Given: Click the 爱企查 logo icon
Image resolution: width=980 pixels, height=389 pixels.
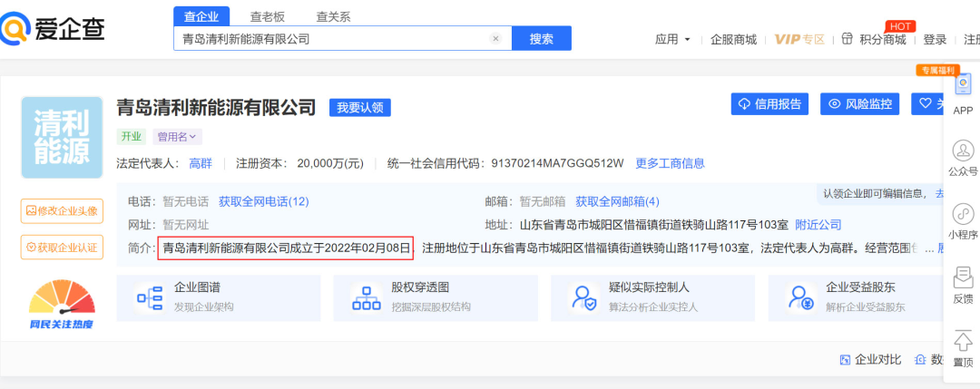Looking at the screenshot, I should coord(15,29).
